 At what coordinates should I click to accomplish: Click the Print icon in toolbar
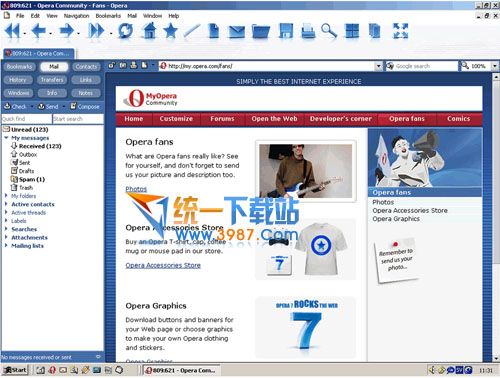click(308, 31)
